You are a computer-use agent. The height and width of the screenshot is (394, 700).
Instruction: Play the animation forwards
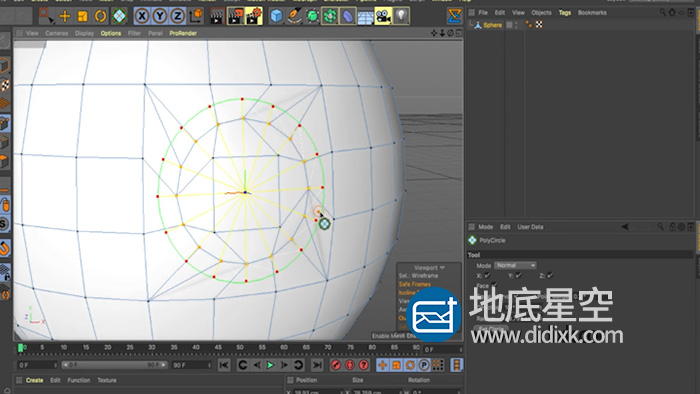pyautogui.click(x=270, y=365)
